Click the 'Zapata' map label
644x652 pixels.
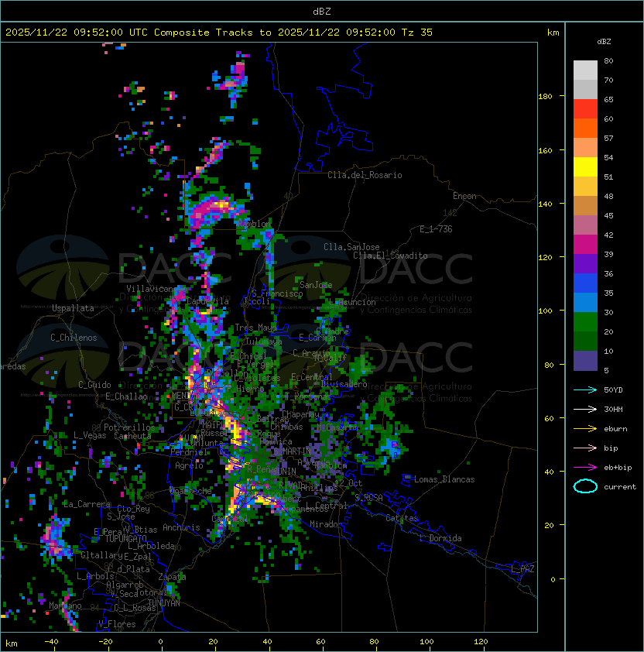(x=172, y=577)
